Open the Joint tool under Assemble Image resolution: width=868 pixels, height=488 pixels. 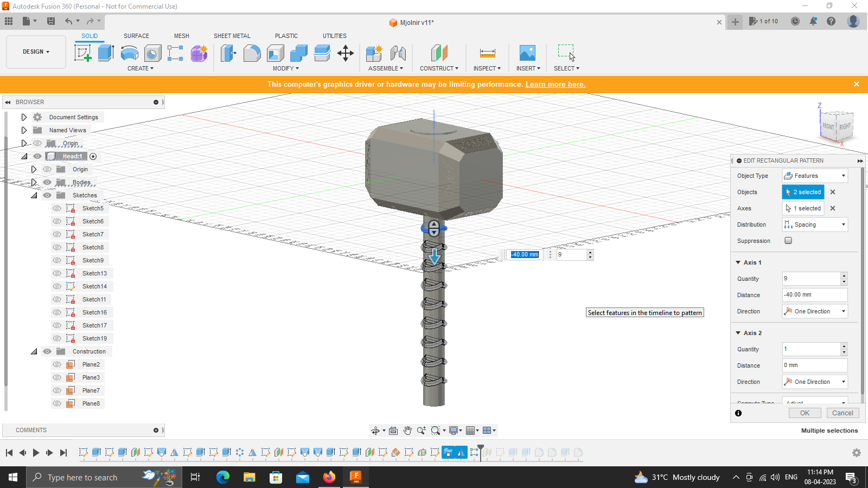click(399, 53)
